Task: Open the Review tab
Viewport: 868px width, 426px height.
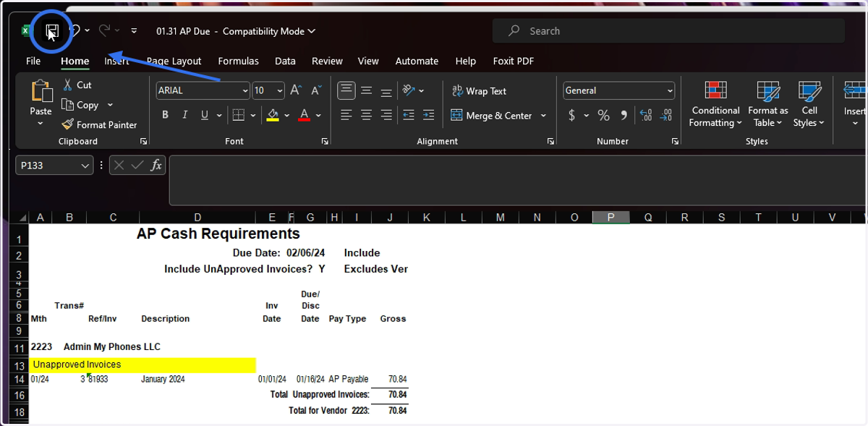Action: pyautogui.click(x=327, y=61)
